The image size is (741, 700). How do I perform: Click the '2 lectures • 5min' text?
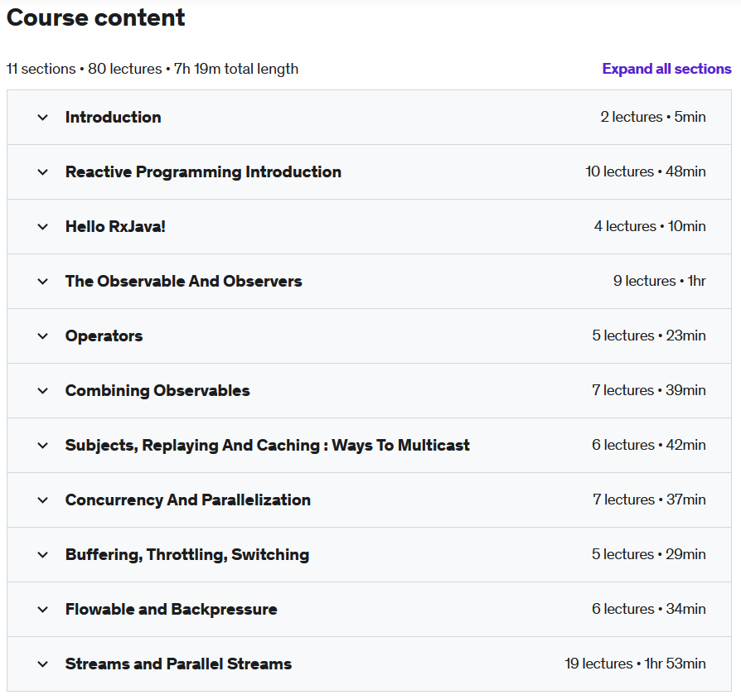(x=653, y=117)
